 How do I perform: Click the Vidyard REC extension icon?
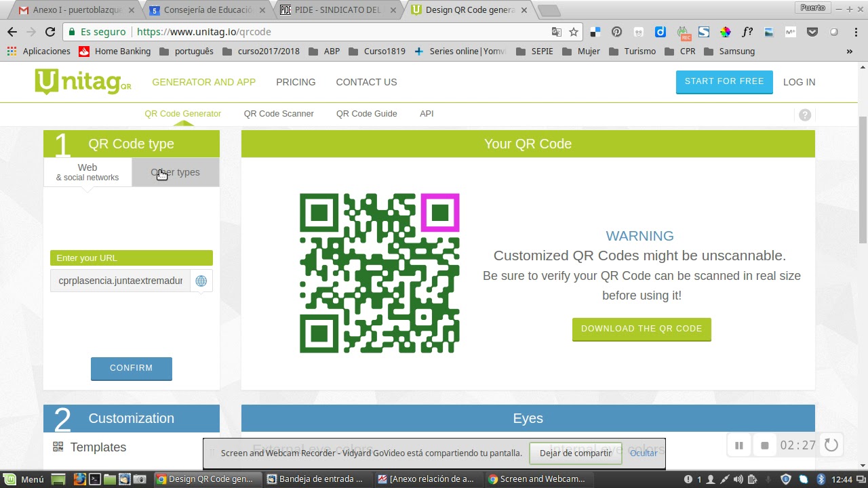683,32
